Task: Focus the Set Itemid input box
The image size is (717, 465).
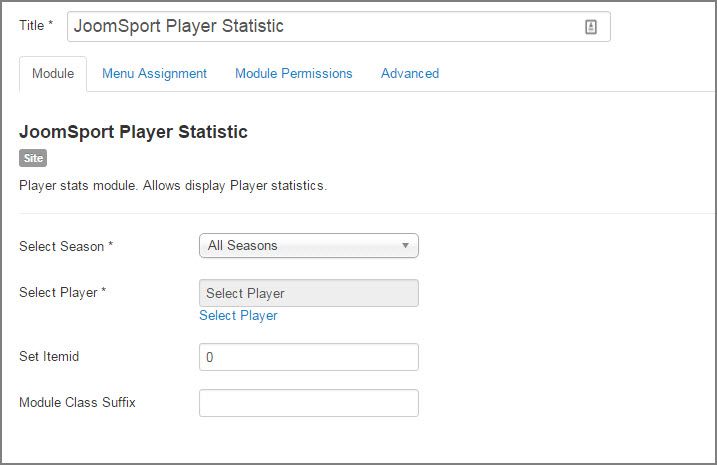Action: [309, 357]
